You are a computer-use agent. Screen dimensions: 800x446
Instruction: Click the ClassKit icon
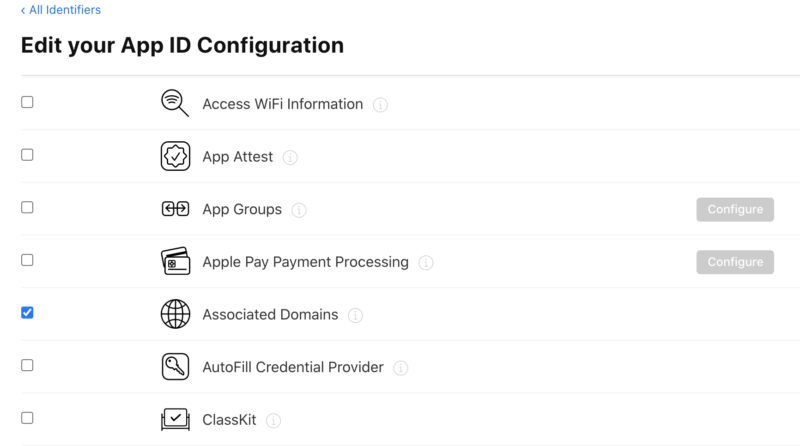click(175, 420)
